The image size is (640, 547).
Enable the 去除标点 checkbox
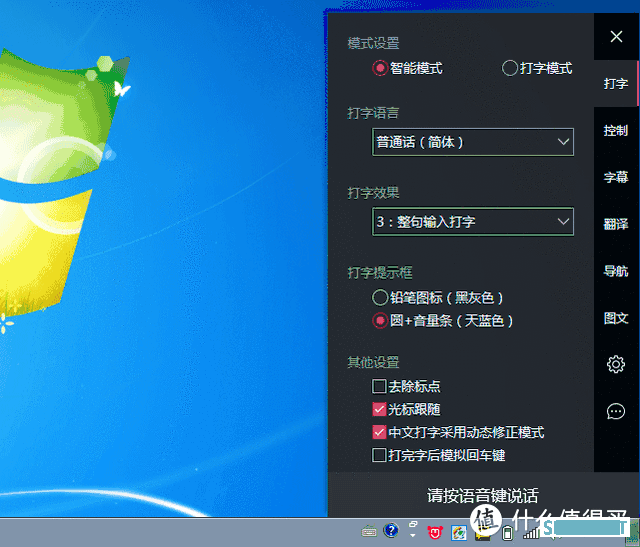click(379, 386)
